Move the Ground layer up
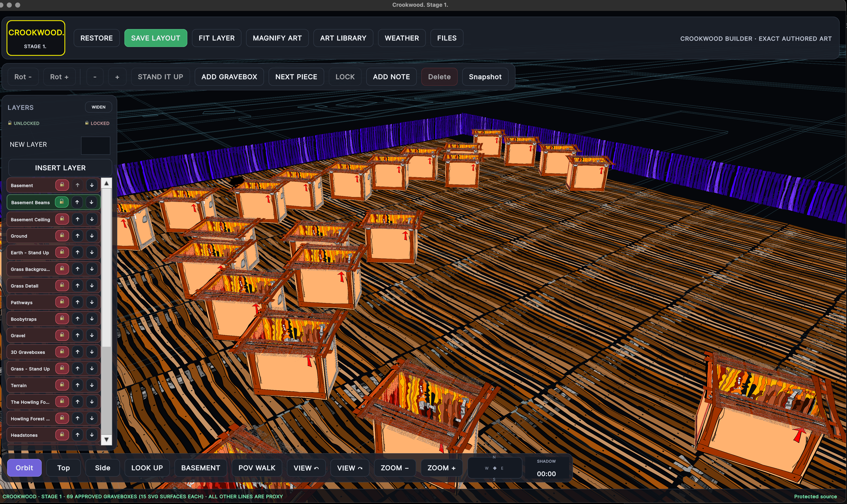 77,235
